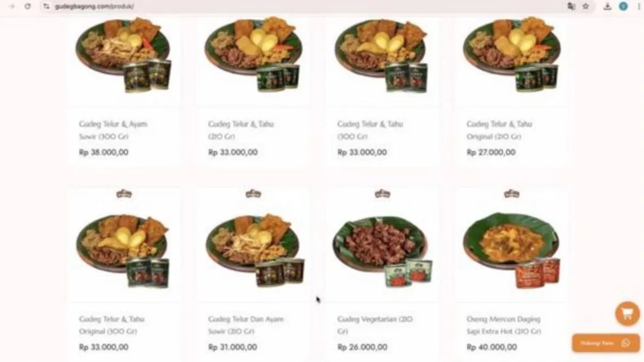Open Gudeg Telur & Tahu Original (210 Gr)

point(499,130)
